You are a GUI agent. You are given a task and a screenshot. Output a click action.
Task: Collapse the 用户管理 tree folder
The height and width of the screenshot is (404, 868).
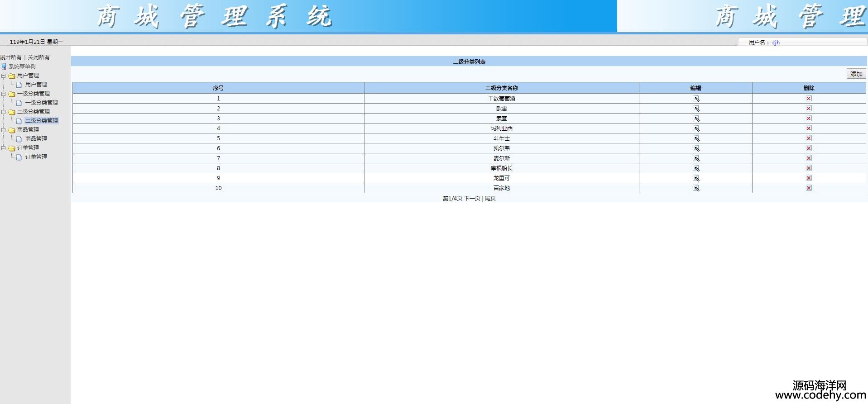[3, 76]
